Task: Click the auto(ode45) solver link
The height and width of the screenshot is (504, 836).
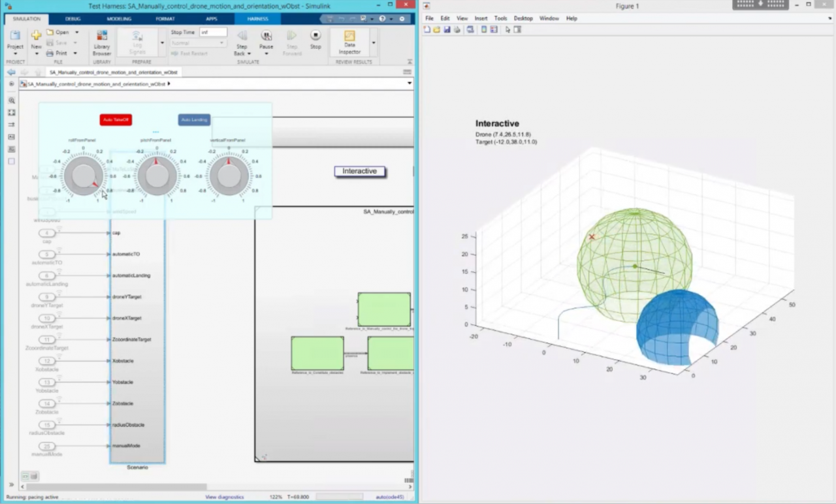Action: click(x=391, y=497)
